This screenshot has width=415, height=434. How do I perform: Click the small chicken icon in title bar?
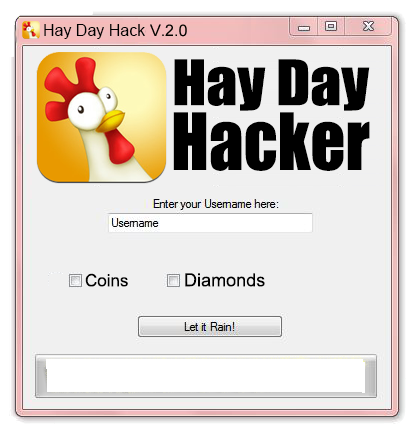(x=31, y=30)
